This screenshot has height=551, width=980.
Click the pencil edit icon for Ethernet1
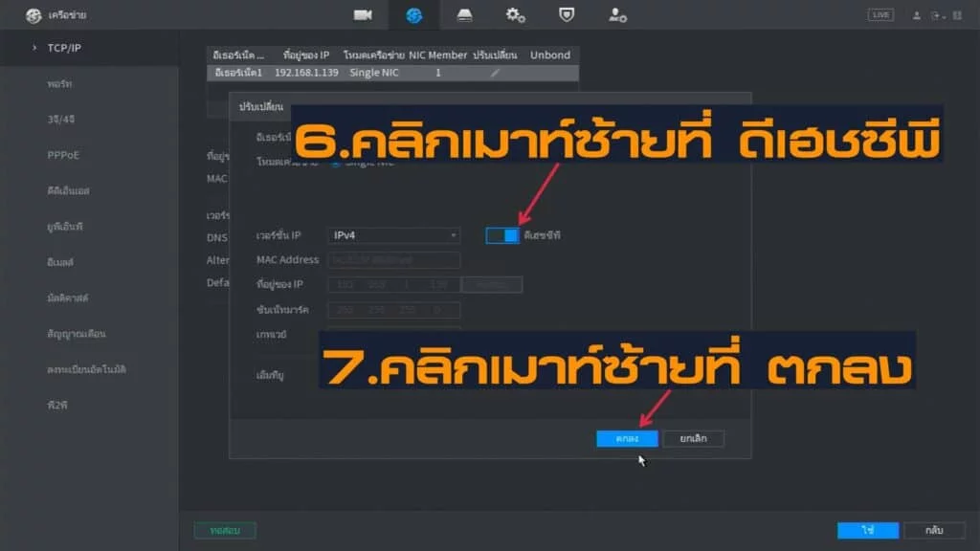click(495, 73)
